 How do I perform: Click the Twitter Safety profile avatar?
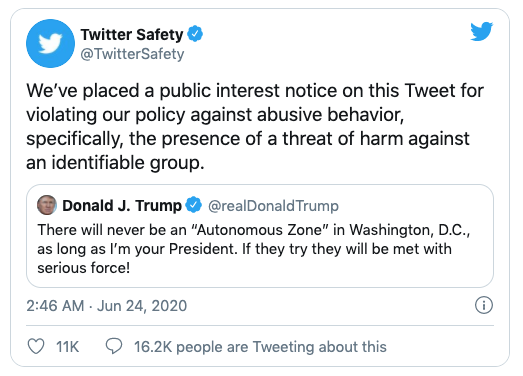pyautogui.click(x=50, y=43)
